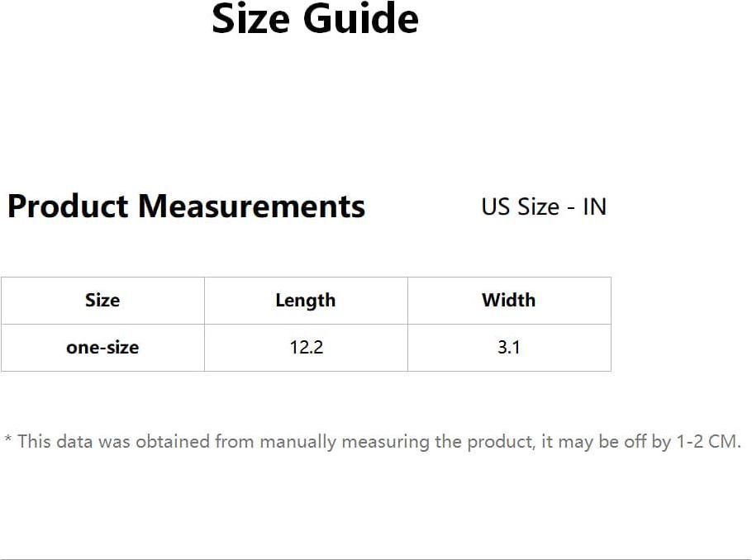Image resolution: width=752 pixels, height=560 pixels.
Task: Click the word Measurements in the subtitle
Action: point(252,206)
